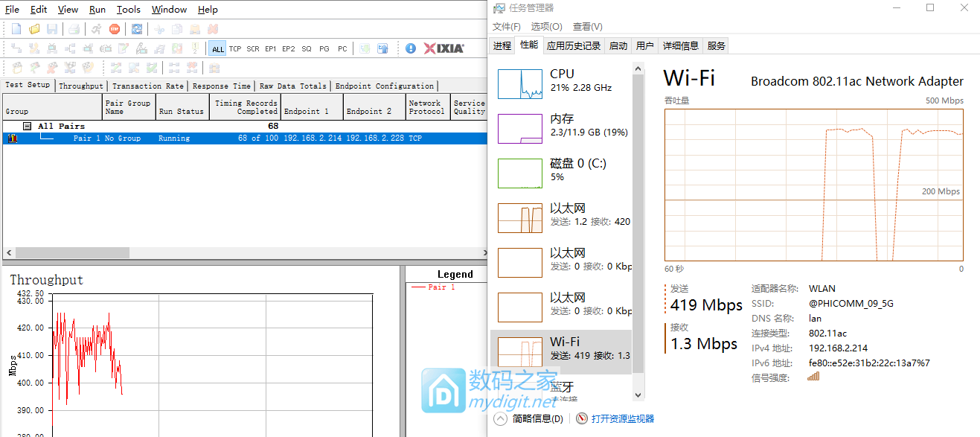Toggle the EP2 filter button

(x=289, y=49)
